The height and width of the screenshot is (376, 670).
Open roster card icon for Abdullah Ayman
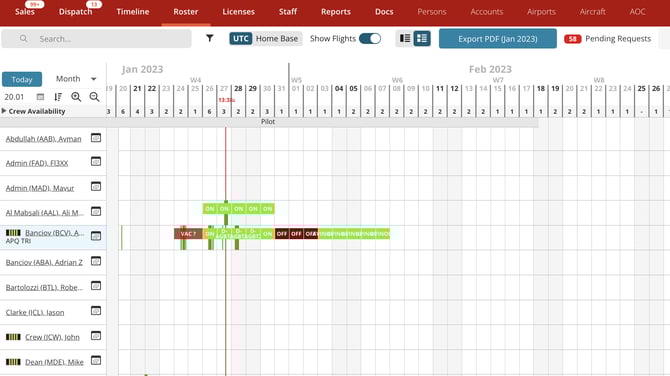pyautogui.click(x=96, y=138)
